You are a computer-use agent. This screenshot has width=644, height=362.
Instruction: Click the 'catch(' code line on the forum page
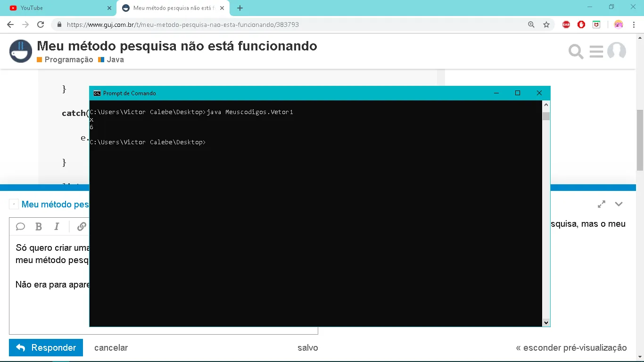click(x=75, y=113)
